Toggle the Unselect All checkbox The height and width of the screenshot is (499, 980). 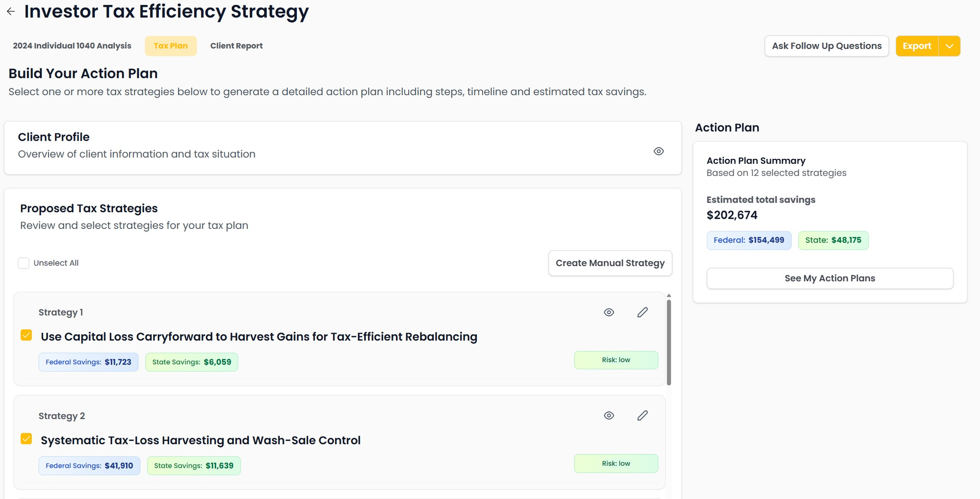click(24, 263)
